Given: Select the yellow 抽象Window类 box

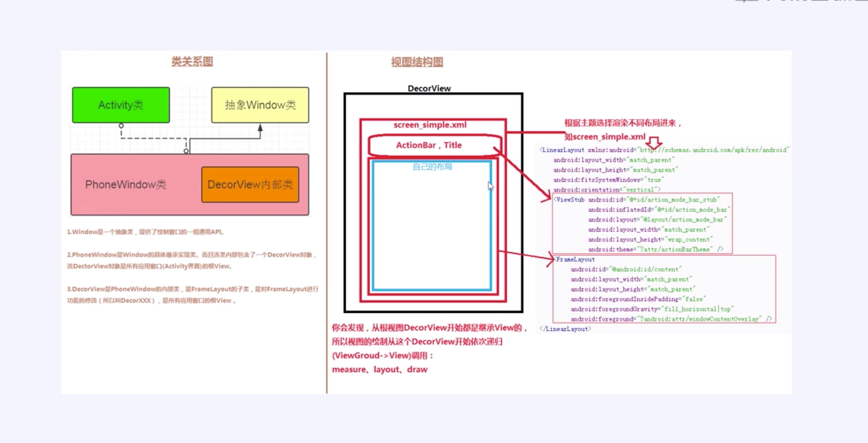Looking at the screenshot, I should 260,105.
